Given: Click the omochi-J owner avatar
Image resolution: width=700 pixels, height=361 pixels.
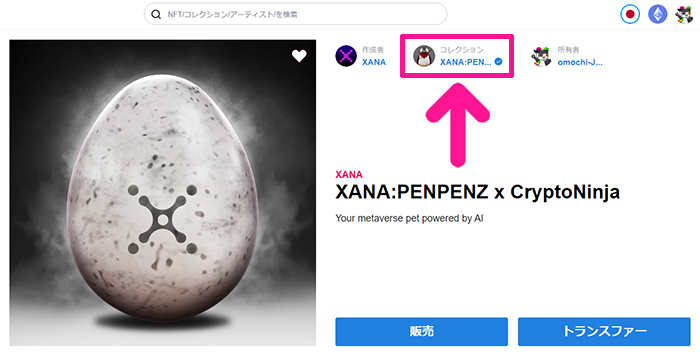Looking at the screenshot, I should [x=541, y=56].
